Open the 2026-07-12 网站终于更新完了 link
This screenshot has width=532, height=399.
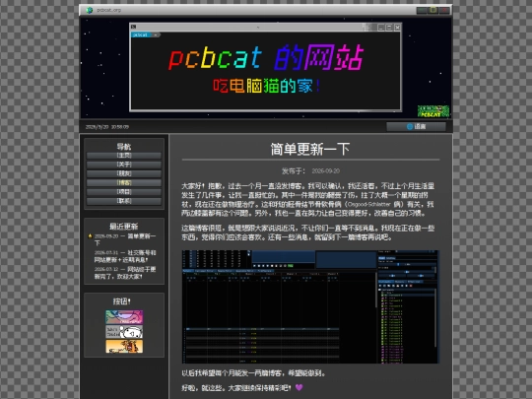click(125, 273)
